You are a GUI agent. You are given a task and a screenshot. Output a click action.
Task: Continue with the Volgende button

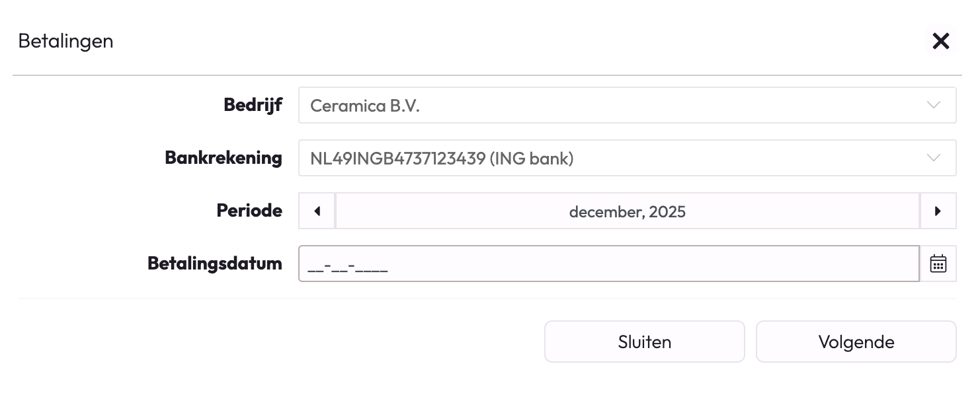(x=856, y=341)
